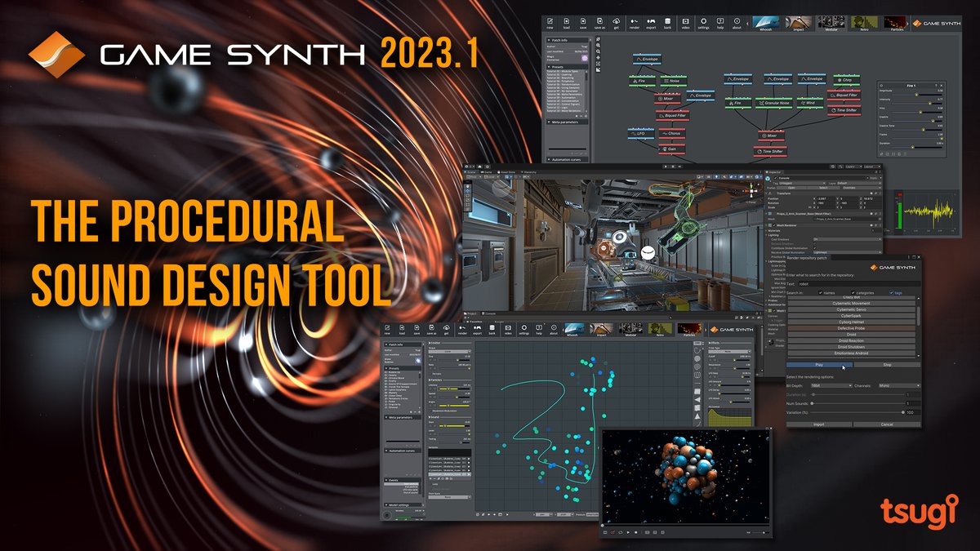Screen dimensions: 980x551
Task: Select the Noise generator node
Action: (675, 81)
